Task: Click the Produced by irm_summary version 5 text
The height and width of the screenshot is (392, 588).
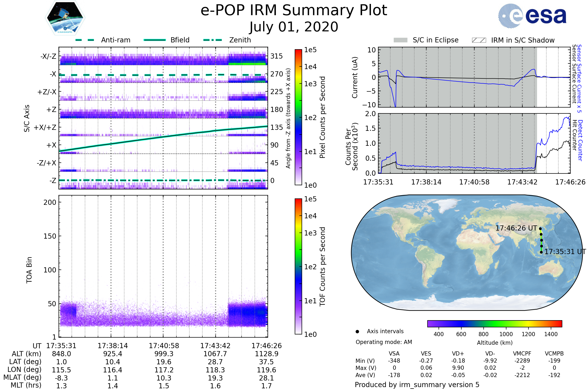Action: tap(417, 384)
